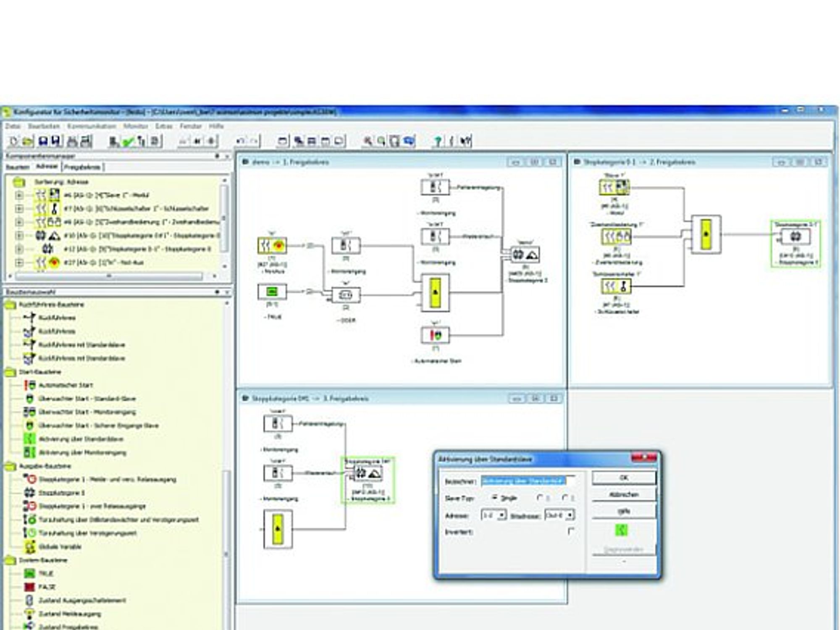Confirm dialog with OK button

tap(624, 478)
